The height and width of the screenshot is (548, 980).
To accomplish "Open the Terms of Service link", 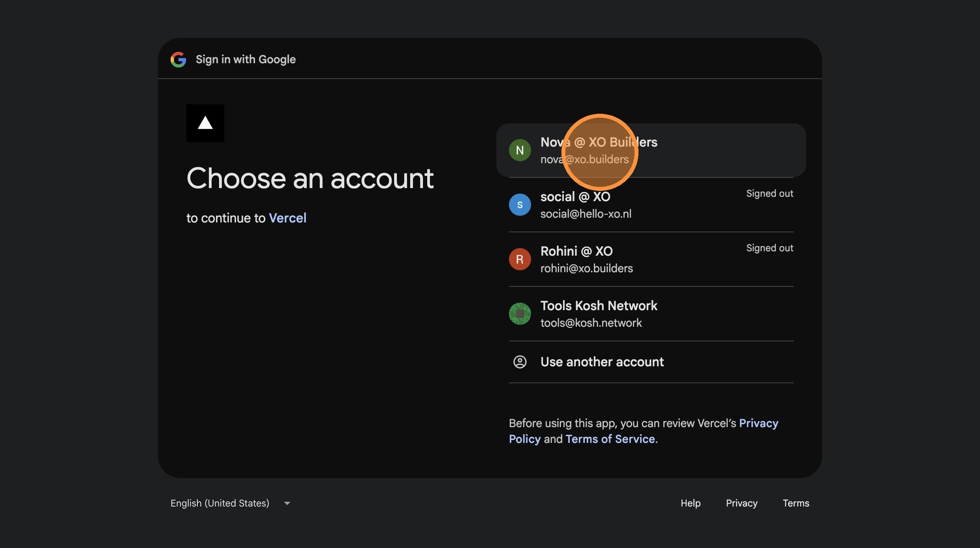I will tap(610, 439).
